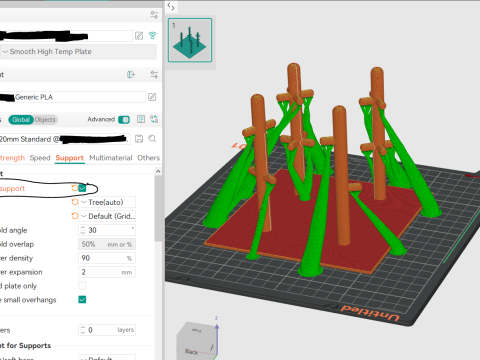This screenshot has width=480, height=360.
Task: Edit the printer preset with the pencil icon
Action: tap(139, 36)
